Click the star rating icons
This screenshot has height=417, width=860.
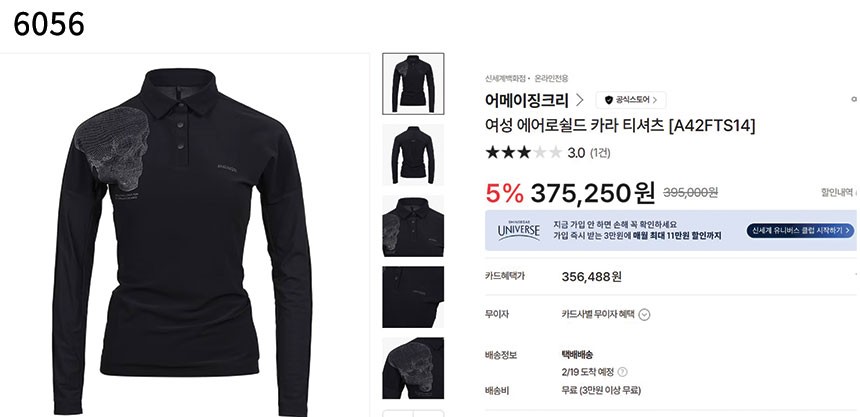pyautogui.click(x=524, y=152)
